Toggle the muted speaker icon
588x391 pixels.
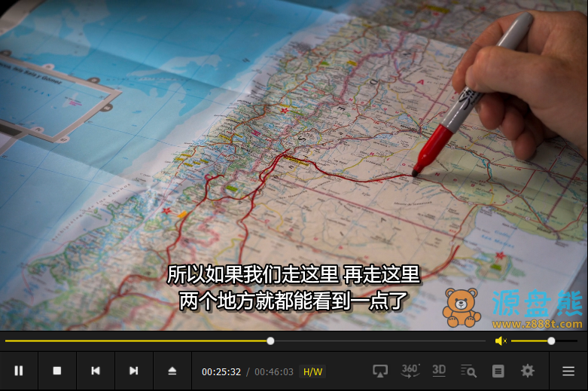(x=501, y=341)
